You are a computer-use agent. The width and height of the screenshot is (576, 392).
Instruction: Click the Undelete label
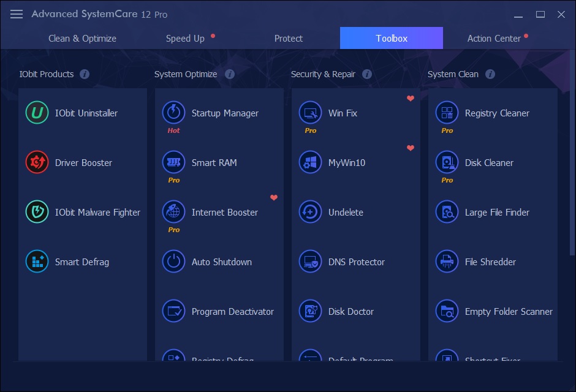346,212
